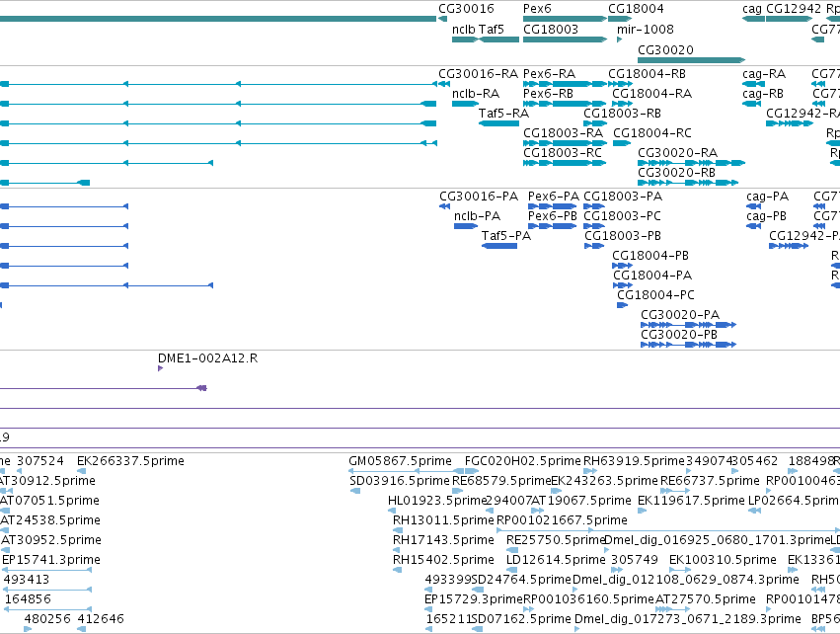Select the cag-RB transcript label
840x634 pixels.
(763, 94)
